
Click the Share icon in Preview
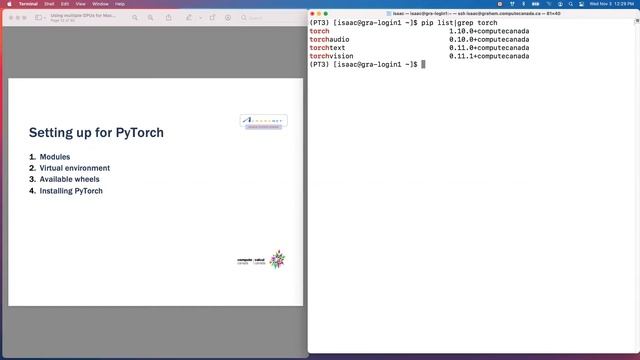[x=169, y=18]
